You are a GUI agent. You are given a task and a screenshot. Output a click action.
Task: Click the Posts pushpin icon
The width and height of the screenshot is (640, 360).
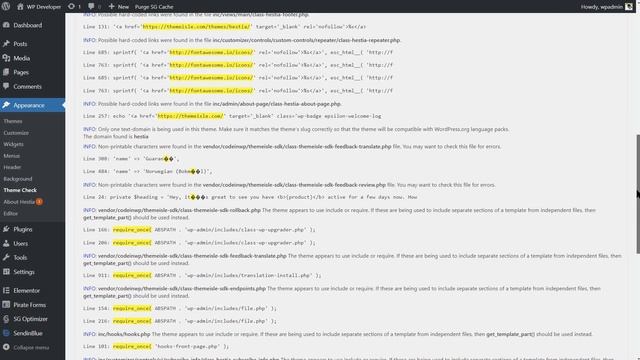(x=6, y=44)
